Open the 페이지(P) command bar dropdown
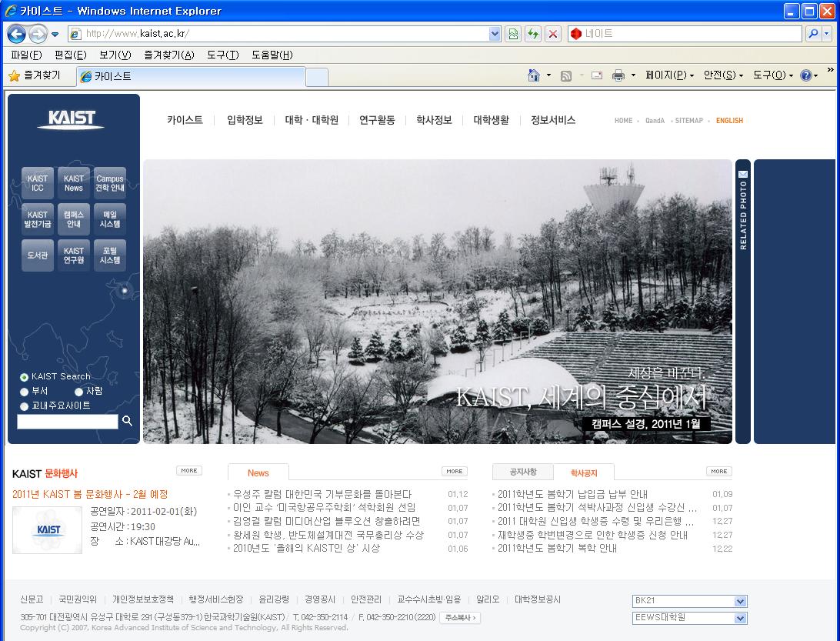Image resolution: width=840 pixels, height=641 pixels. coord(669,75)
